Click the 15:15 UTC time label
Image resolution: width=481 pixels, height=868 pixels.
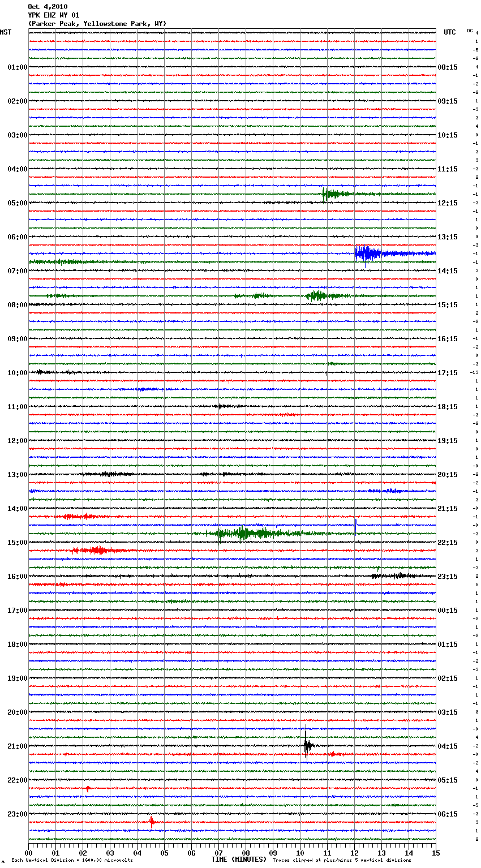(448, 305)
